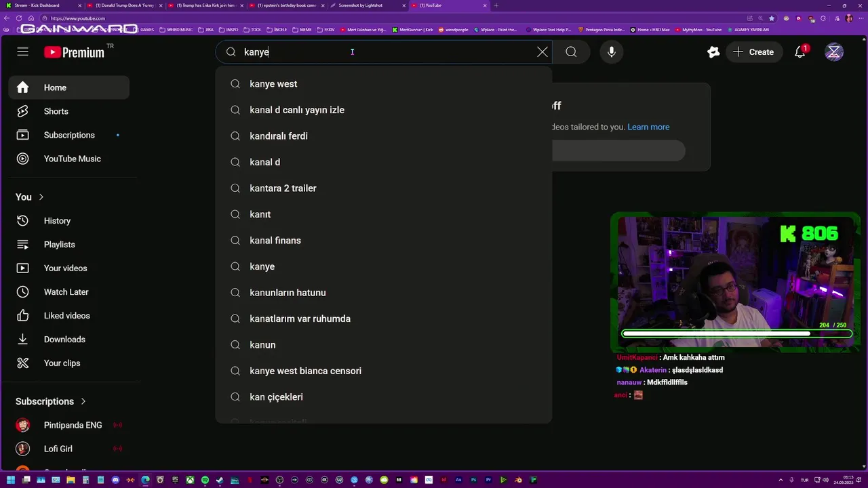Switch to Screenshot by Lightshot tab
868x488 pixels.
pos(368,5)
